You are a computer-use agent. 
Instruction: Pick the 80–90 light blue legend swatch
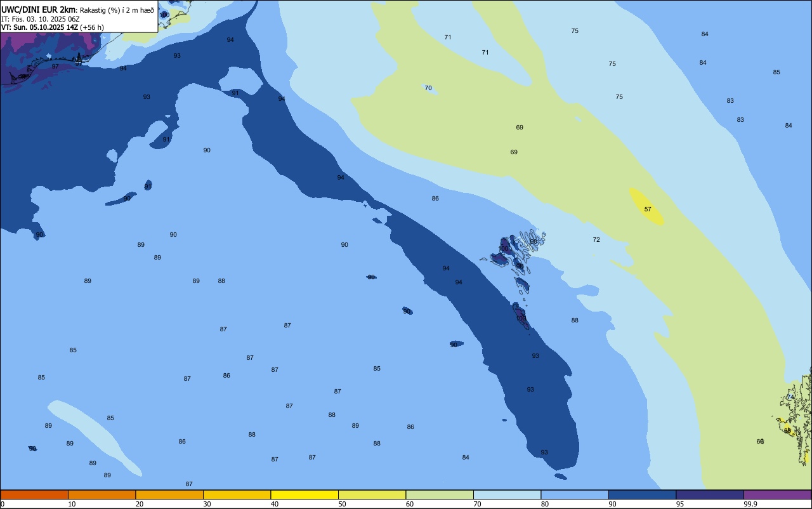(x=575, y=494)
